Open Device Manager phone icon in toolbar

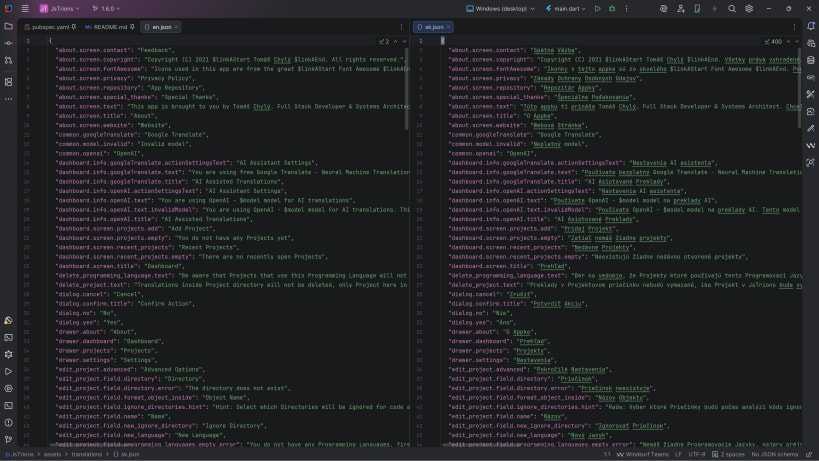click(x=697, y=8)
